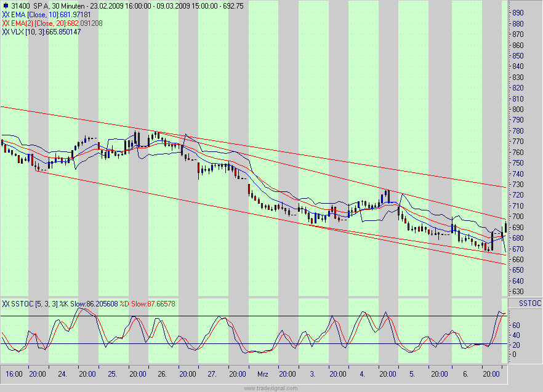543x392 pixels.
Task: Click the Mrz label on the time axis
Action: pyautogui.click(x=263, y=374)
